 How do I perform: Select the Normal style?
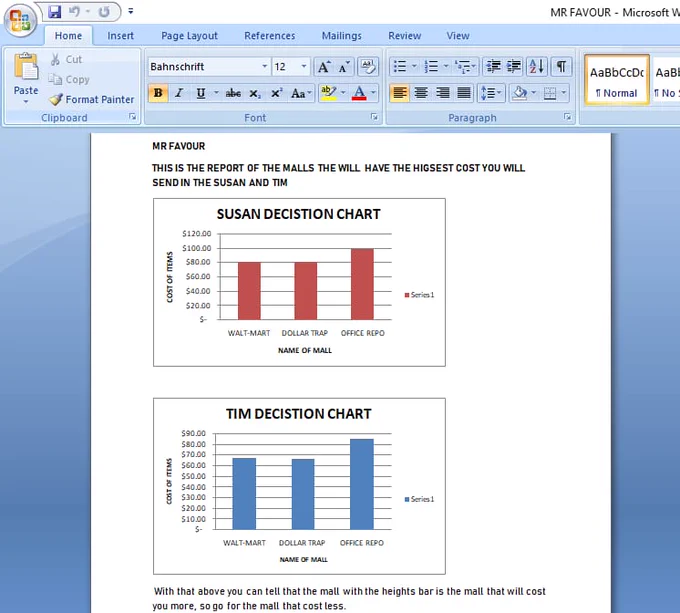coord(616,80)
